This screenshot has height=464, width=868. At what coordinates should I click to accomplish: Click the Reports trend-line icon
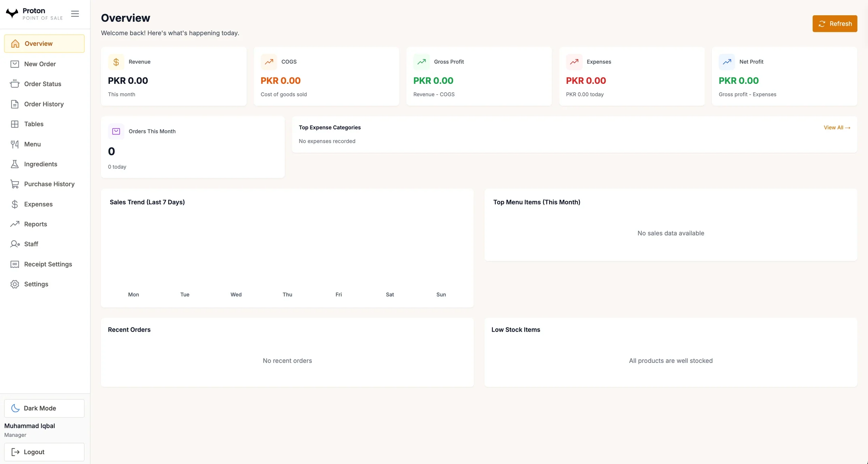(x=15, y=224)
